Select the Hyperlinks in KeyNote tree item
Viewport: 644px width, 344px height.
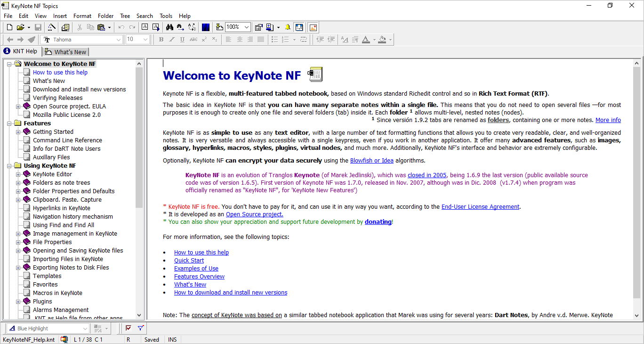[x=61, y=208]
